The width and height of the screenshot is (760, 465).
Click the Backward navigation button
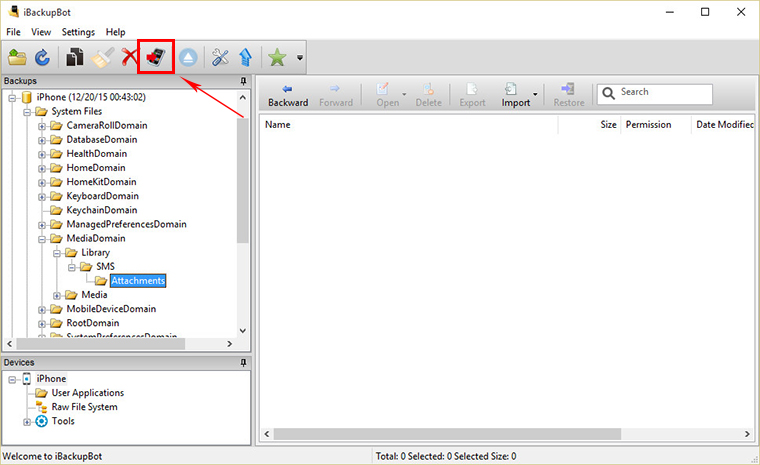tap(288, 96)
